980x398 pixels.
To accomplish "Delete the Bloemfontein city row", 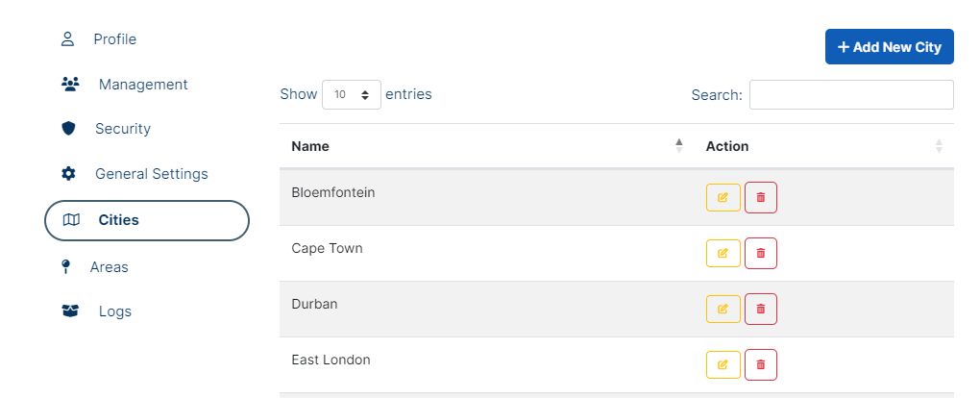I will click(761, 197).
